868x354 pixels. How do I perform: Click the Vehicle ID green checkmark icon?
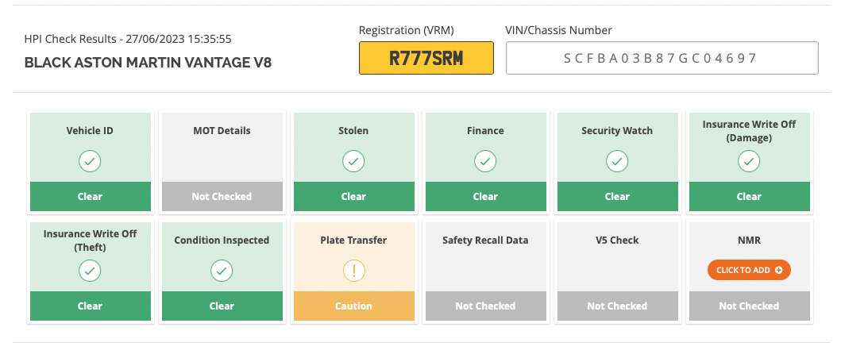pyautogui.click(x=90, y=161)
